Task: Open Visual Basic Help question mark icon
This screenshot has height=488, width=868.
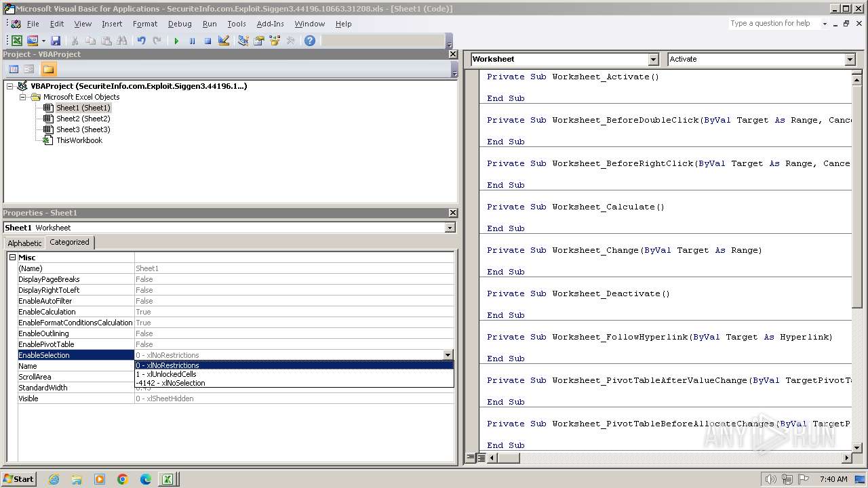Action: (x=310, y=41)
